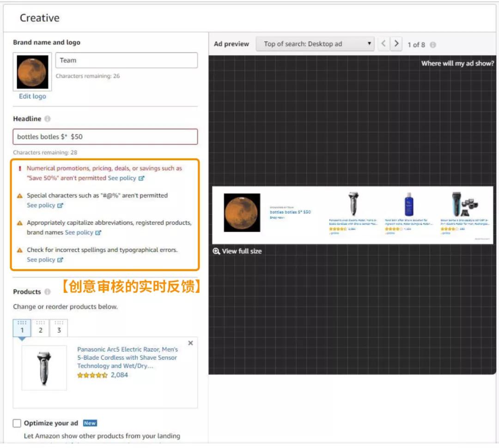This screenshot has width=499, height=448.
Task: Remove Panasonic razor with X icon
Action: coord(190,343)
